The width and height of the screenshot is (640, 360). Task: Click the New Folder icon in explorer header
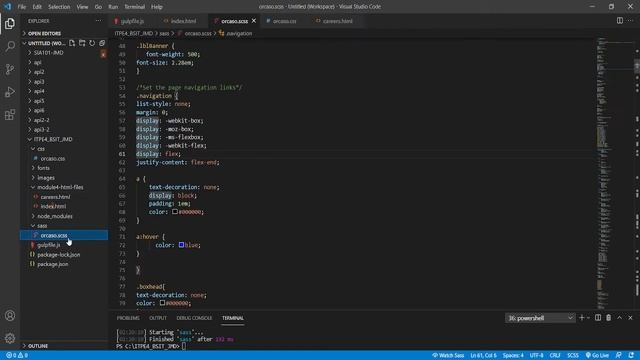click(x=82, y=43)
